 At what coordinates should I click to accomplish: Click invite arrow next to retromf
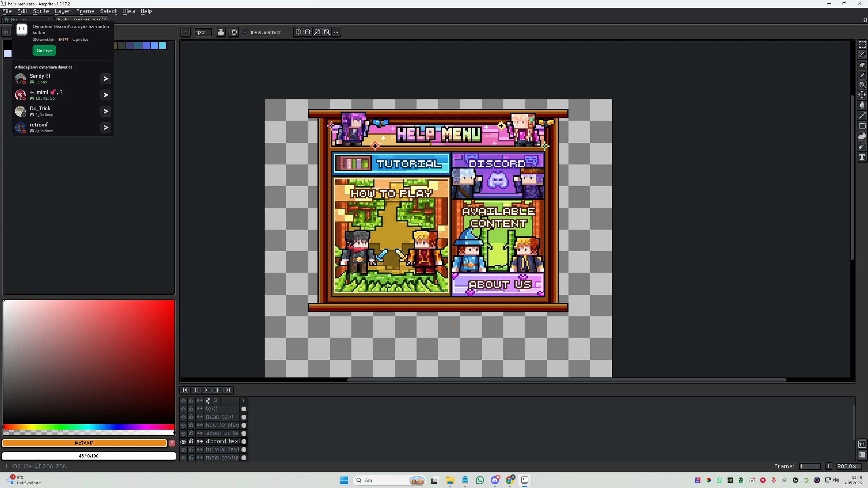106,128
